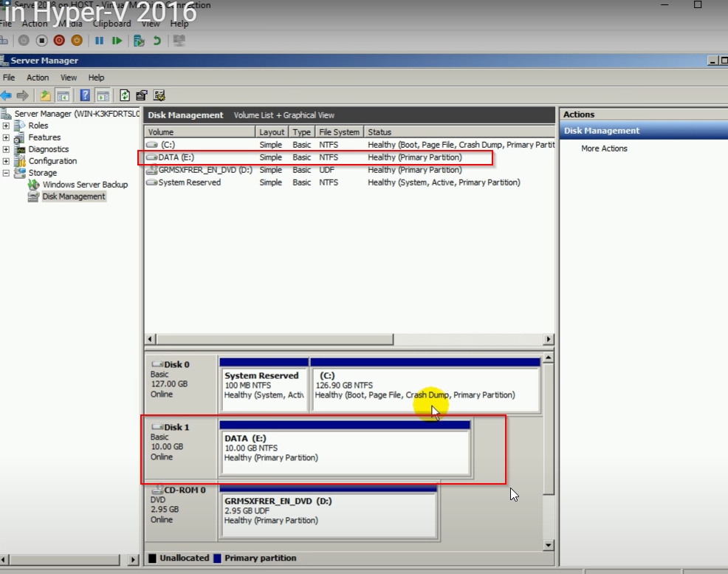This screenshot has height=574, width=728.
Task: Click the green Reset/Resume VM icon
Action: point(117,41)
